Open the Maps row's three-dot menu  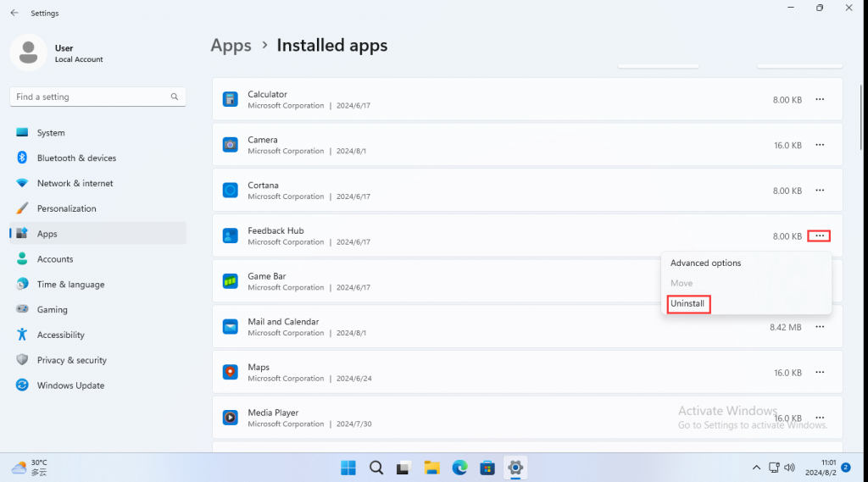tap(820, 373)
